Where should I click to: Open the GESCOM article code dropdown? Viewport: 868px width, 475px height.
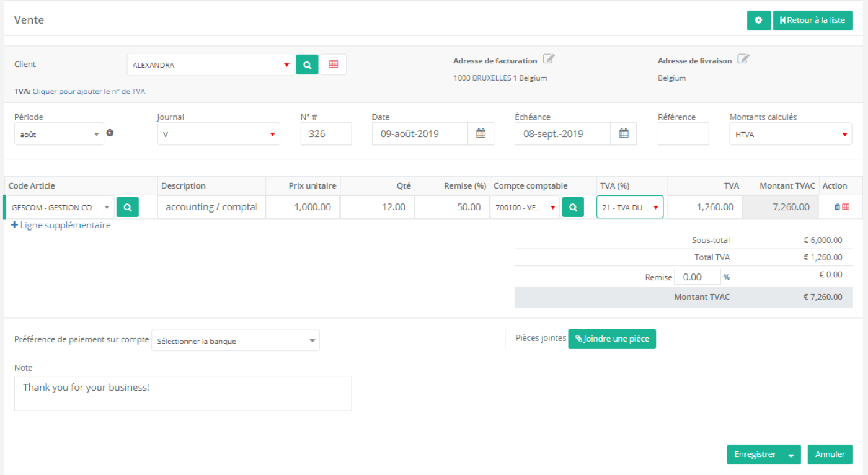click(x=61, y=207)
